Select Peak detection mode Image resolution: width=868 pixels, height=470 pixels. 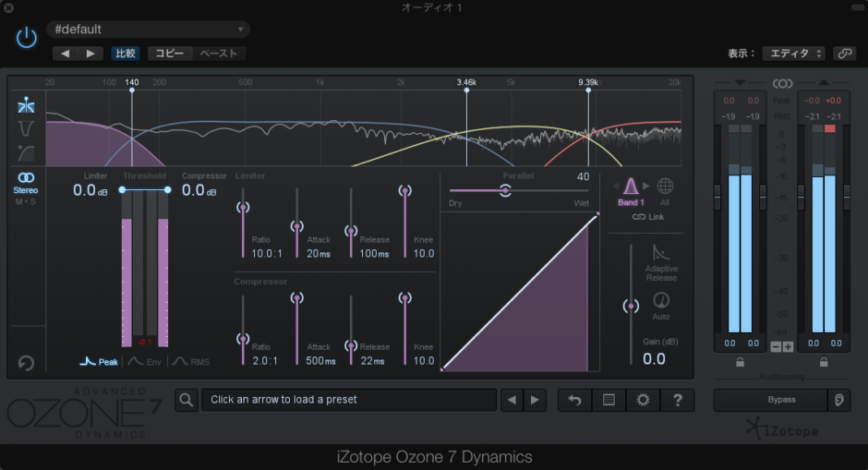[x=99, y=362]
